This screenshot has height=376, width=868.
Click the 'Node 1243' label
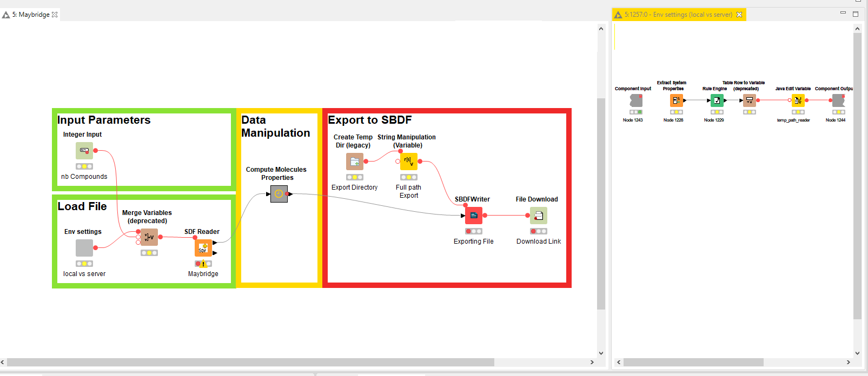point(633,120)
